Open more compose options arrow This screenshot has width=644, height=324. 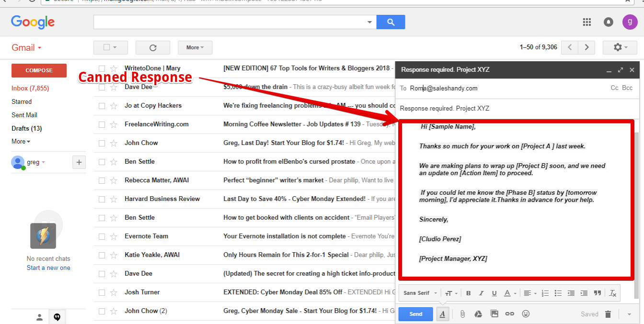pos(629,314)
